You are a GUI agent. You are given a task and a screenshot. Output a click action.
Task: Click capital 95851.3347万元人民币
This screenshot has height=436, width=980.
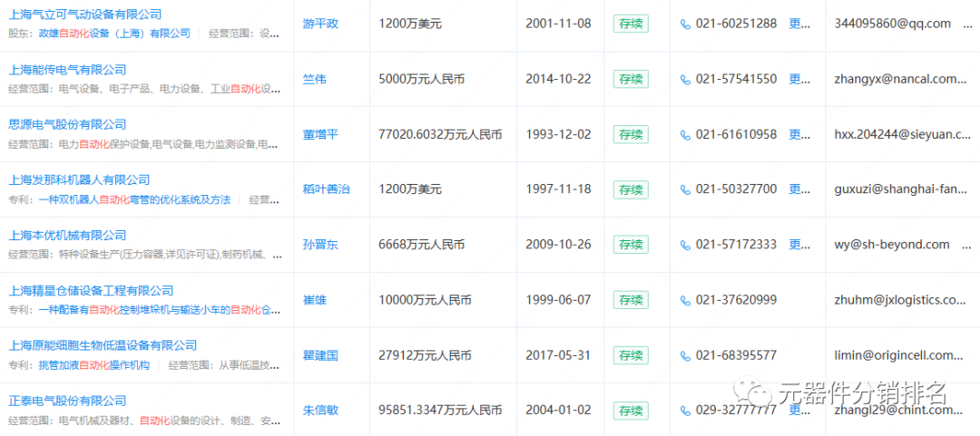441,411
